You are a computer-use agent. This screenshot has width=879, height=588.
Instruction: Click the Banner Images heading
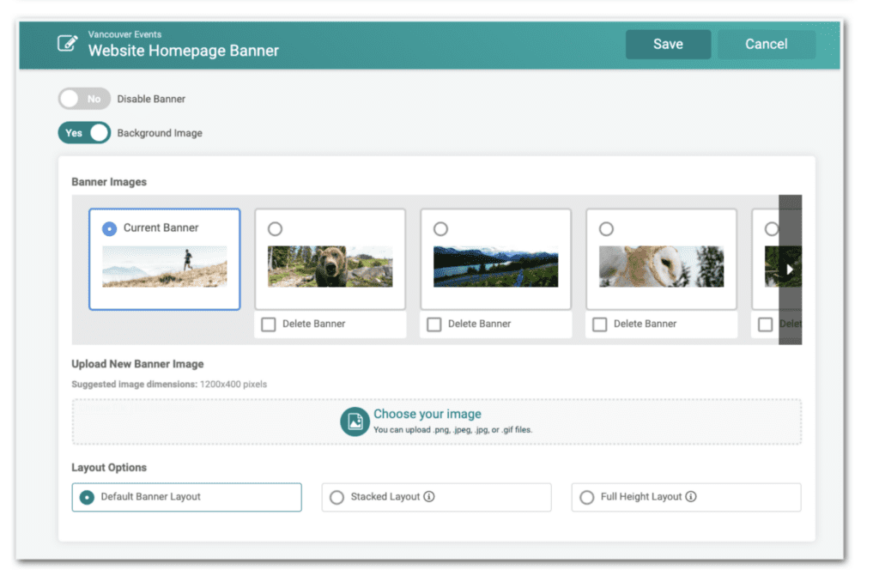click(109, 182)
